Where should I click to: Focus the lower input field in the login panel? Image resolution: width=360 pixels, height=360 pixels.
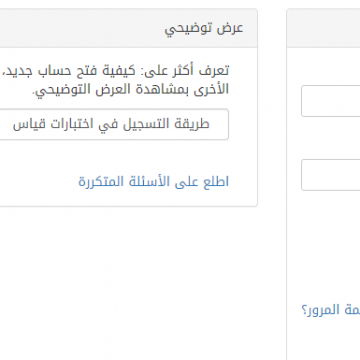click(x=331, y=175)
